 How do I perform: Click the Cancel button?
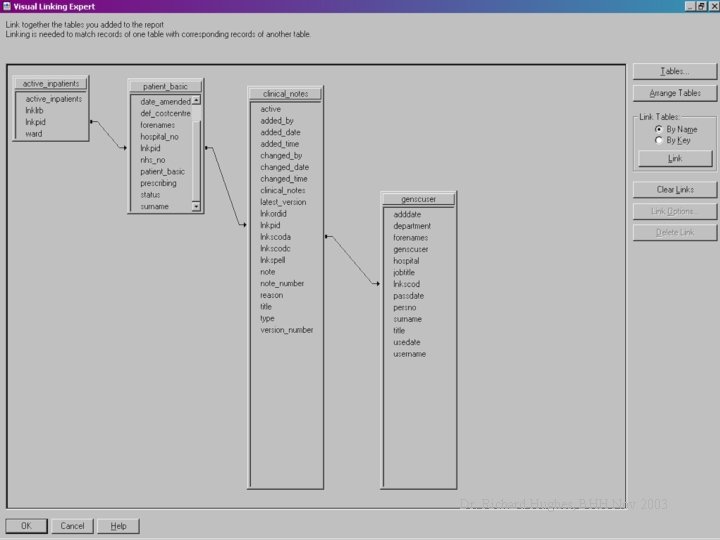click(x=72, y=526)
